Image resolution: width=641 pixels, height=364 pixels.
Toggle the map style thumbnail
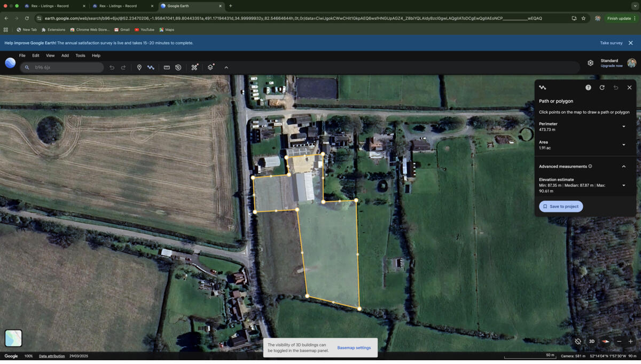[x=13, y=338]
